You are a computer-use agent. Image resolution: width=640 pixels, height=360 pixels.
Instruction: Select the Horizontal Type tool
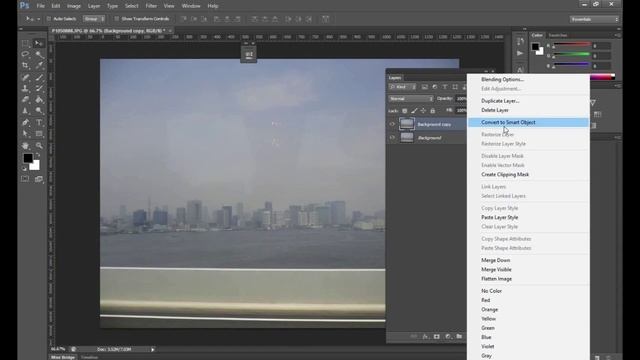pyautogui.click(x=39, y=122)
